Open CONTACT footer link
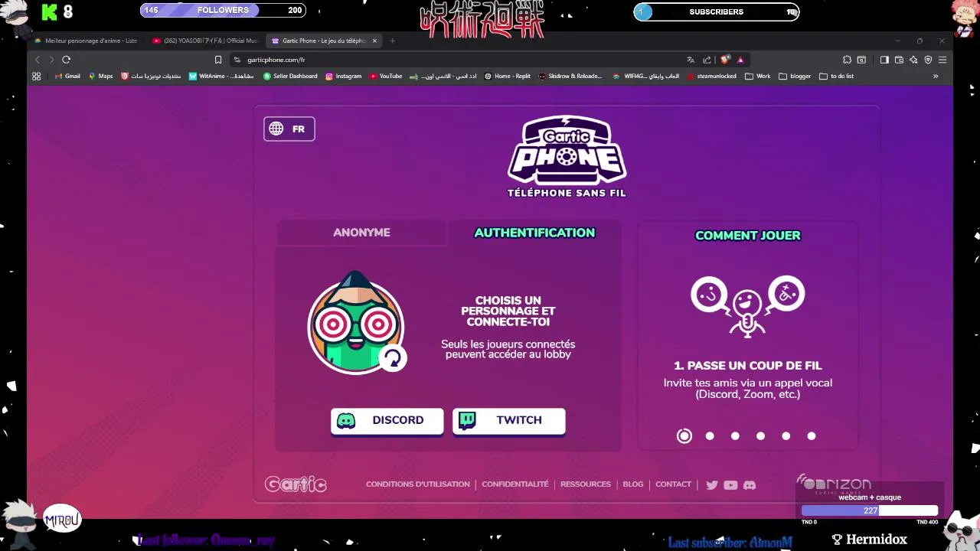Image resolution: width=980 pixels, height=551 pixels. click(x=673, y=484)
